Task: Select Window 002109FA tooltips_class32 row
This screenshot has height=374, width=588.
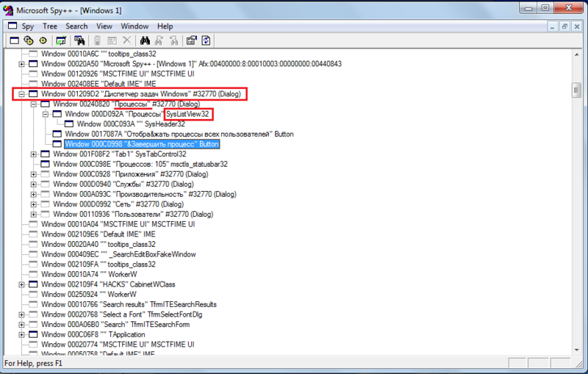Action: pos(98,265)
